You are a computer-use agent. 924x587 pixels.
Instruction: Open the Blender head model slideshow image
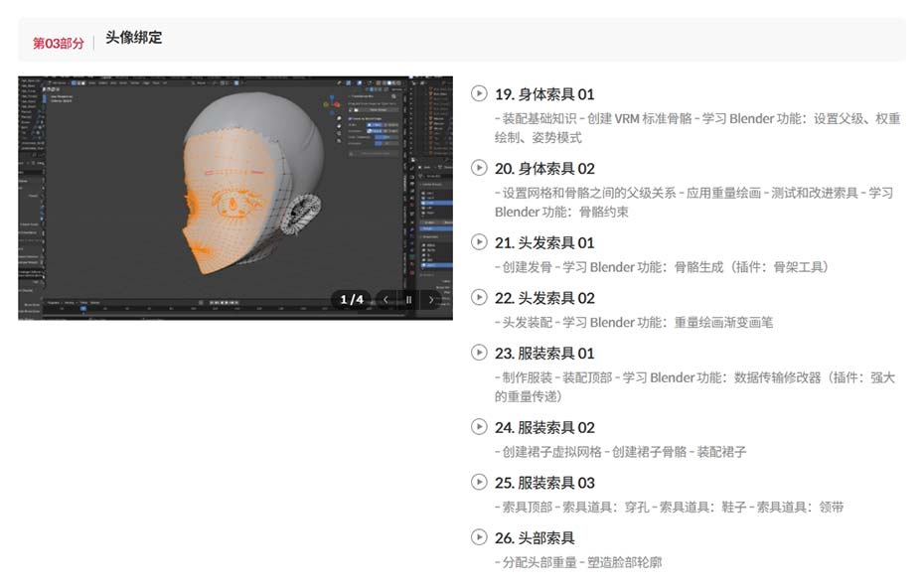pyautogui.click(x=235, y=198)
